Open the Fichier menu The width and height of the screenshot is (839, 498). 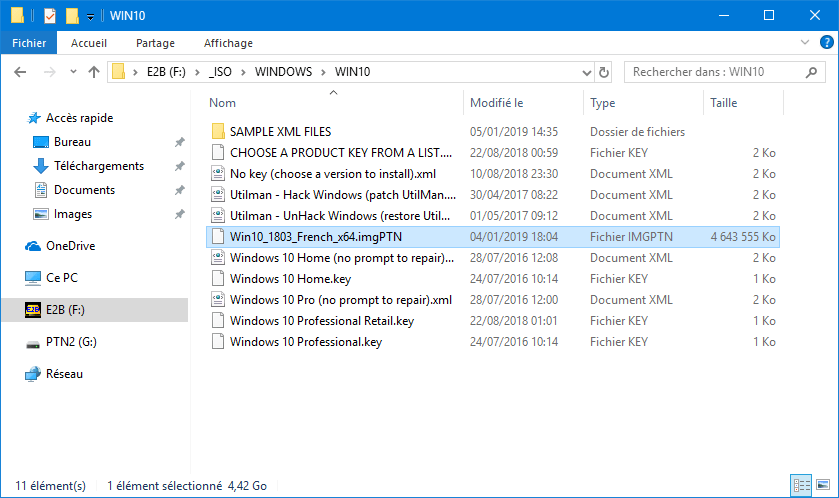point(29,43)
